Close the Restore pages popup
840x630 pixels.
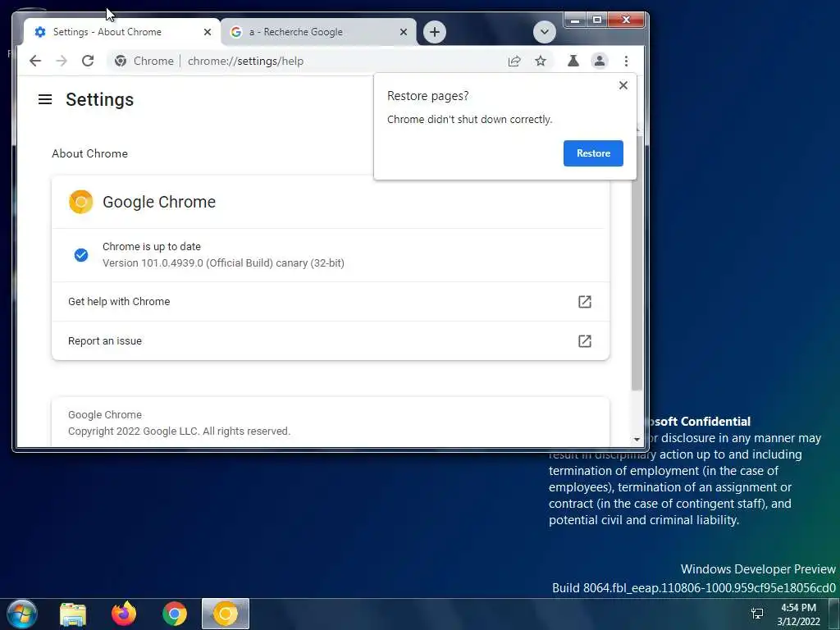(623, 85)
